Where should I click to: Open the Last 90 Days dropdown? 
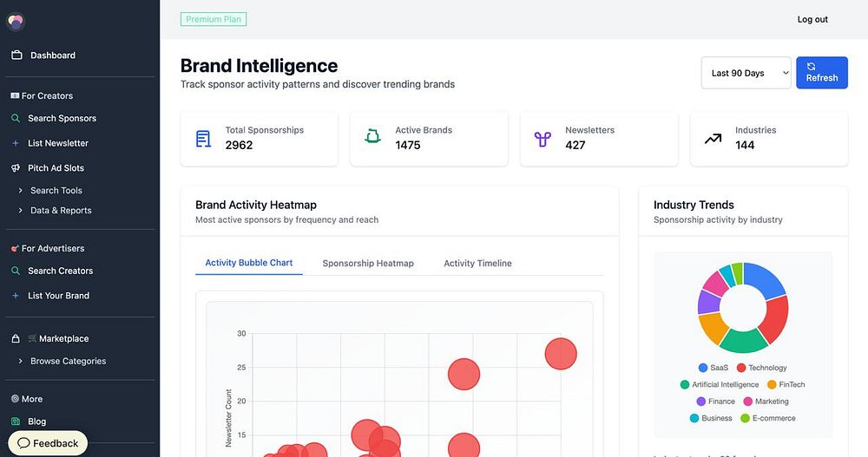pos(746,74)
